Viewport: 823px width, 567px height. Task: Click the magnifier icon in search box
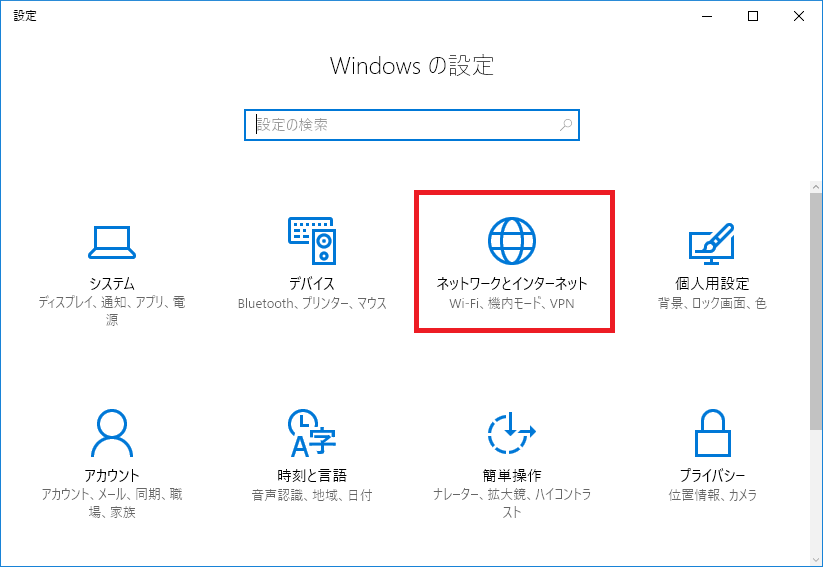click(x=566, y=125)
